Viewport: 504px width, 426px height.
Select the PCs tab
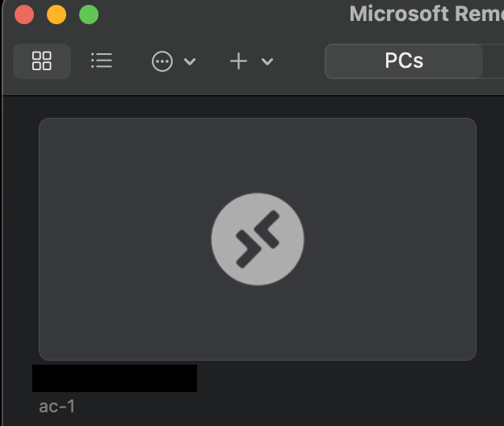(404, 61)
